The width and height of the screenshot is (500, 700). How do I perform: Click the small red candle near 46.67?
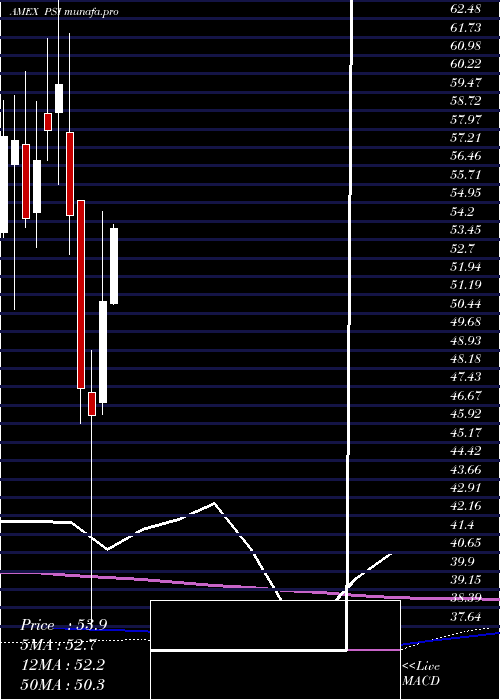(92, 404)
